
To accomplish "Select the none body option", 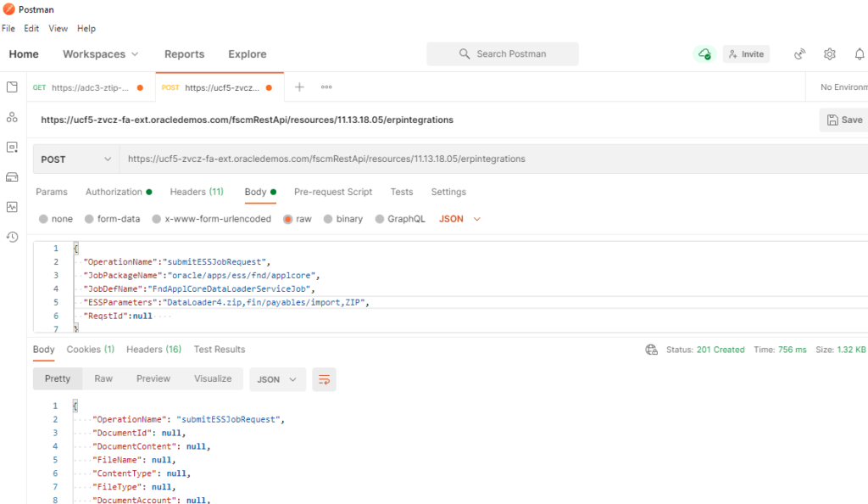I will (x=56, y=219).
